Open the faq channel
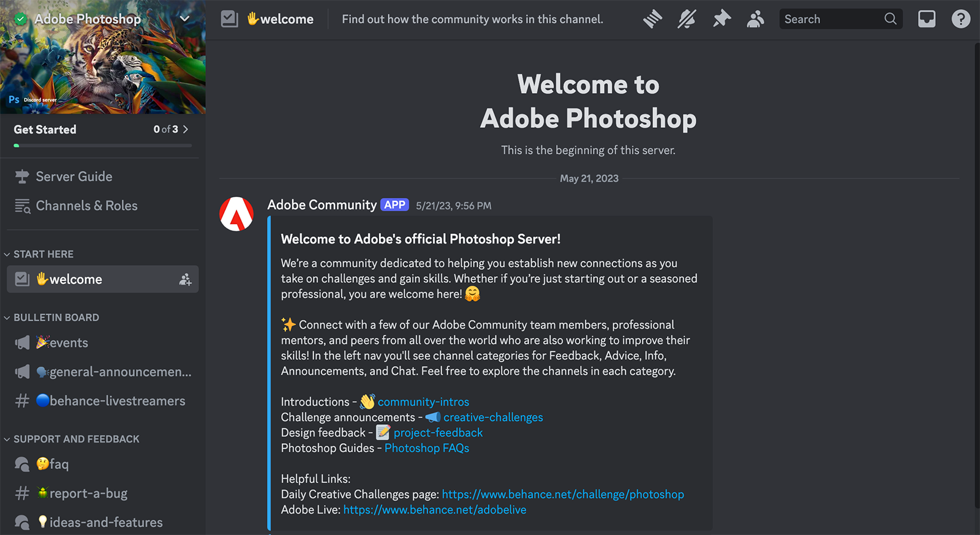 (x=102, y=464)
